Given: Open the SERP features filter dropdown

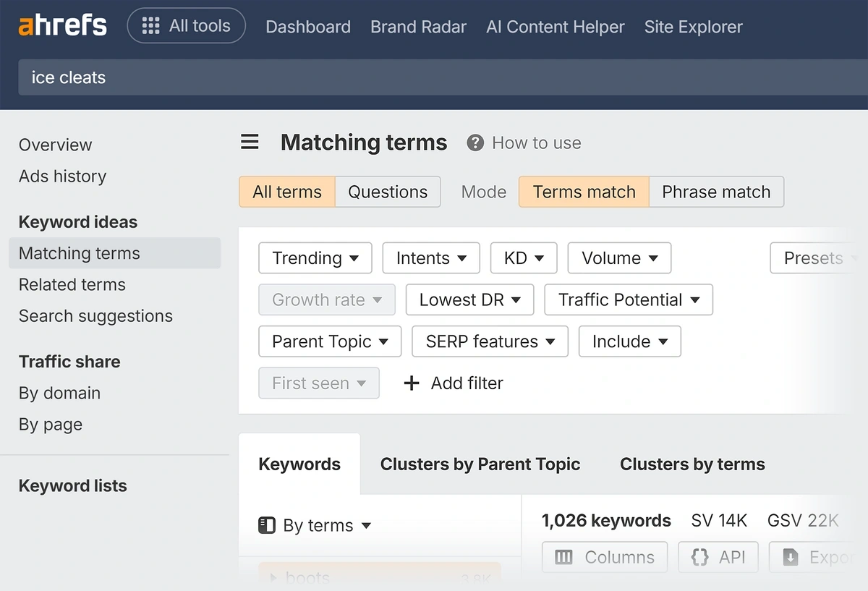Looking at the screenshot, I should [x=490, y=341].
